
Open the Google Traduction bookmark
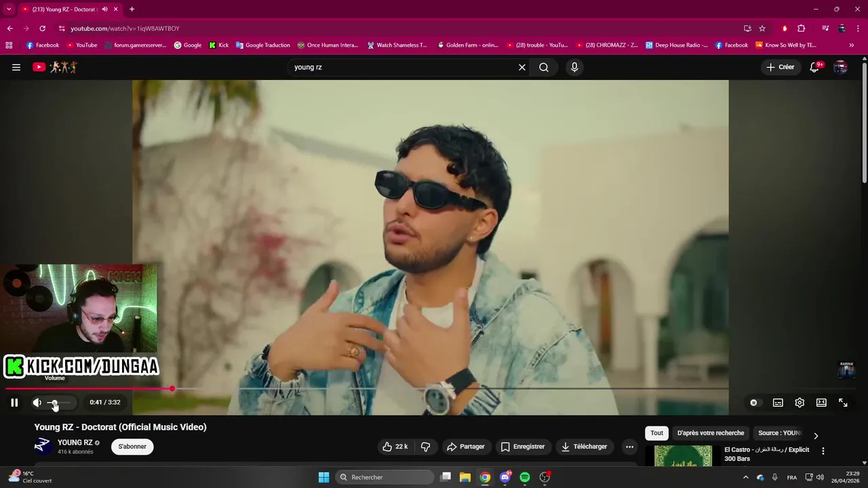(x=262, y=45)
